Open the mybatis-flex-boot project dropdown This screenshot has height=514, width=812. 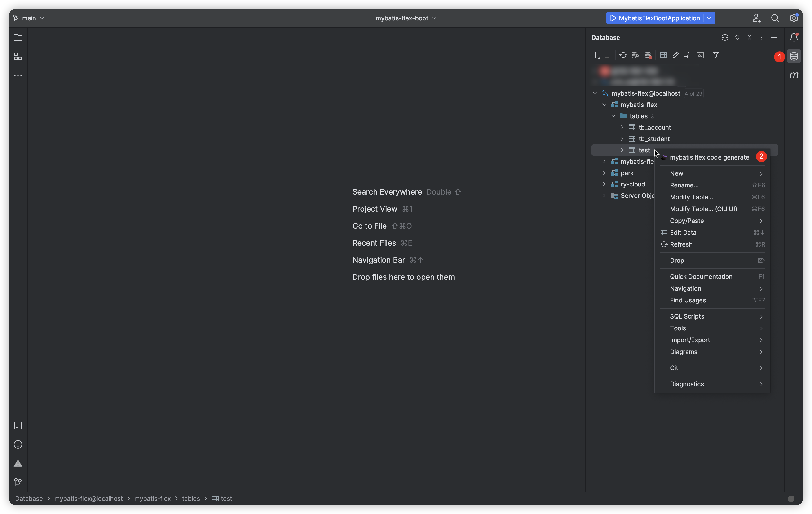click(x=406, y=18)
